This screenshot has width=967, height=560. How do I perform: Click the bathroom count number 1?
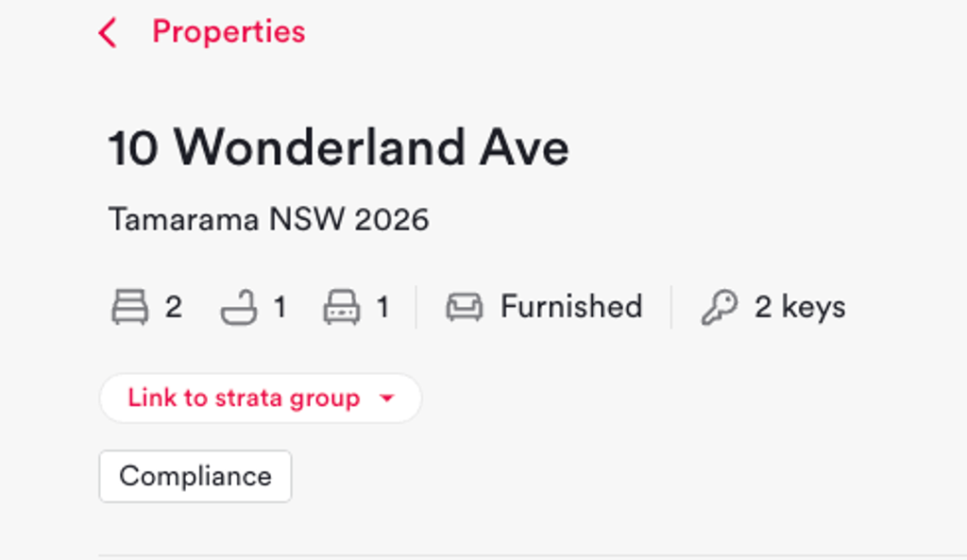pos(280,307)
